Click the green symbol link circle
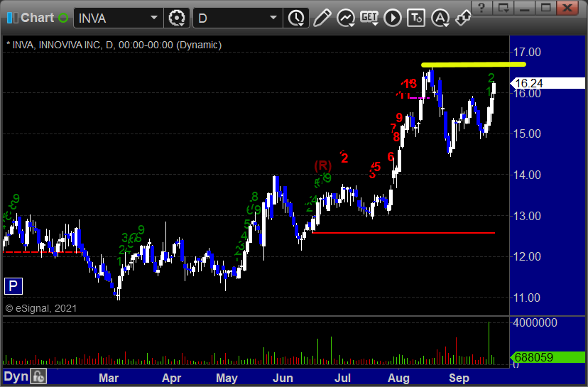This screenshot has height=387, width=588. point(63,18)
